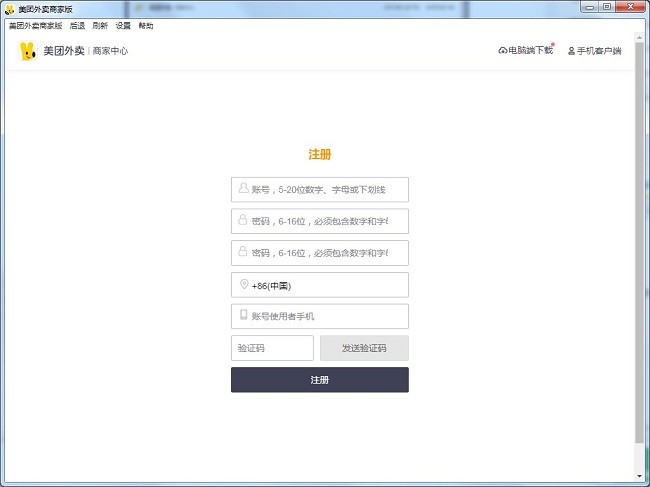Click the 商家中心 header text

point(110,51)
